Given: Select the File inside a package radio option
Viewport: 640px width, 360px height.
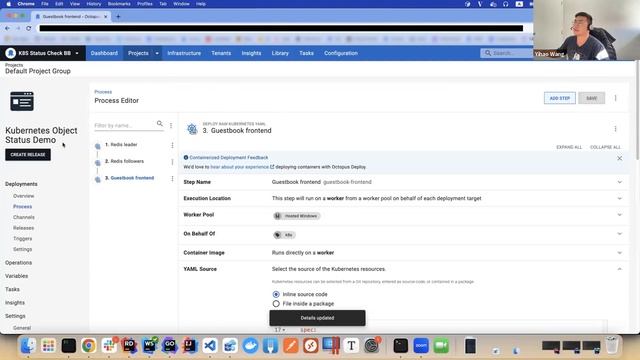Looking at the screenshot, I should tap(276, 304).
